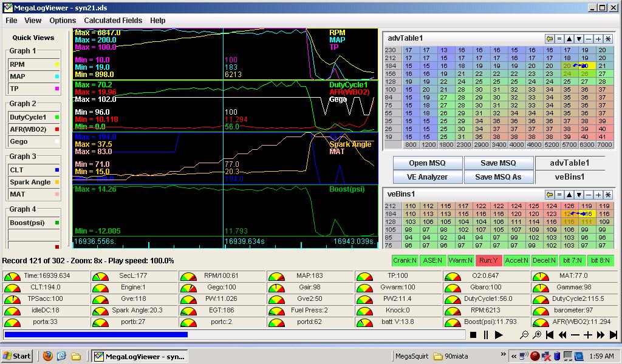Launch the VE Analyzer
622x364 pixels.
pos(427,177)
